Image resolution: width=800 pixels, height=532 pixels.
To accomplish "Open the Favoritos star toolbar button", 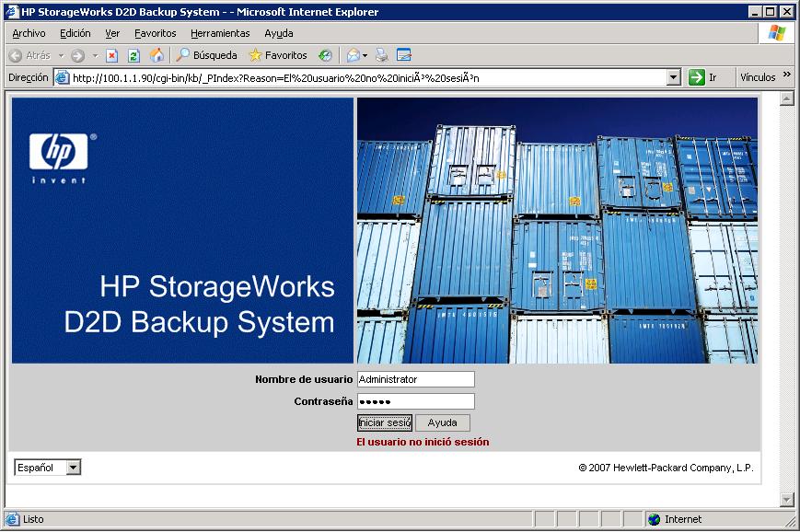I will point(278,55).
